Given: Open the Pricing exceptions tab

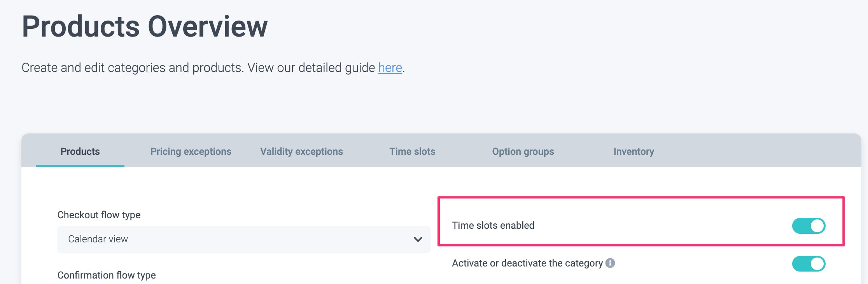Looking at the screenshot, I should click(191, 151).
